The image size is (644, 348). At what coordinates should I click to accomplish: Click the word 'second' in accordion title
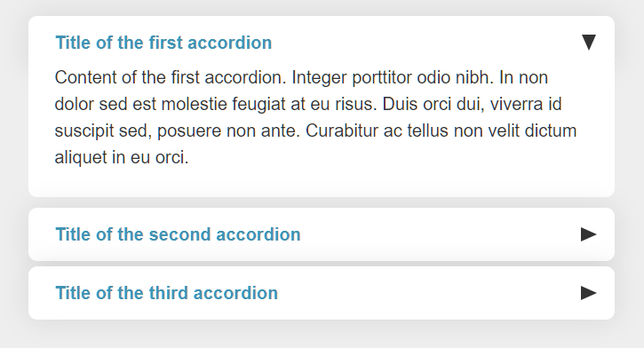point(180,234)
